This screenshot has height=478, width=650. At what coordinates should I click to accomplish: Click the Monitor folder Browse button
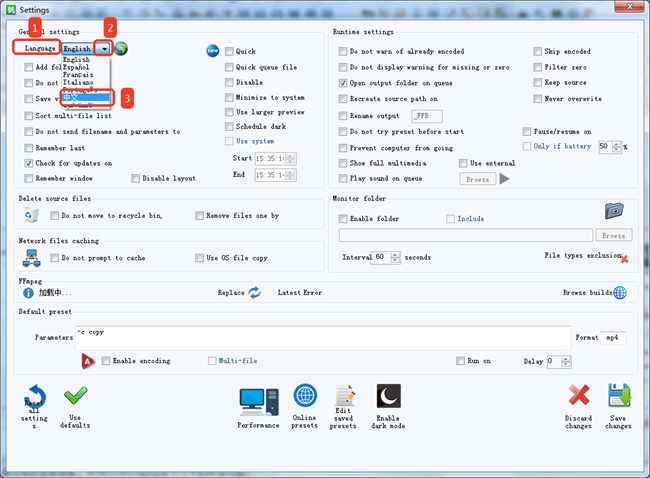[x=613, y=235]
